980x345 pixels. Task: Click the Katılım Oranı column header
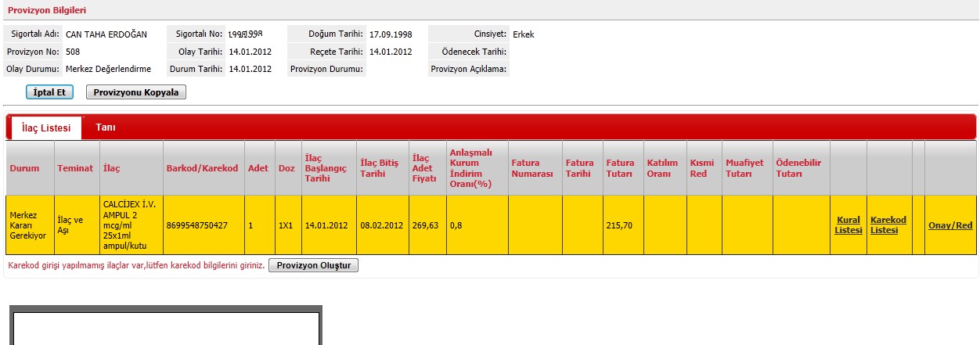pos(662,168)
